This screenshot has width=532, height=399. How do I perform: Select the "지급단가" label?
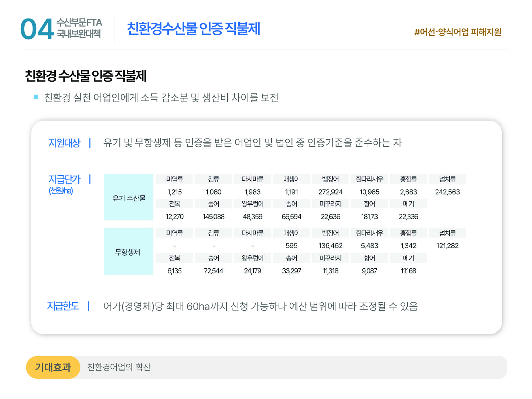[x=64, y=179]
